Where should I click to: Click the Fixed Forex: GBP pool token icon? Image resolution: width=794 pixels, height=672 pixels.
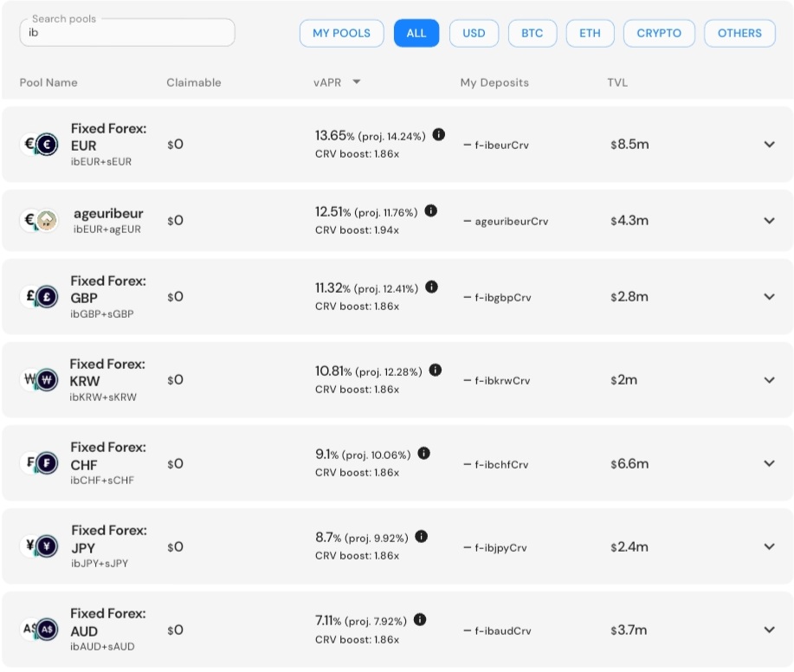40,296
